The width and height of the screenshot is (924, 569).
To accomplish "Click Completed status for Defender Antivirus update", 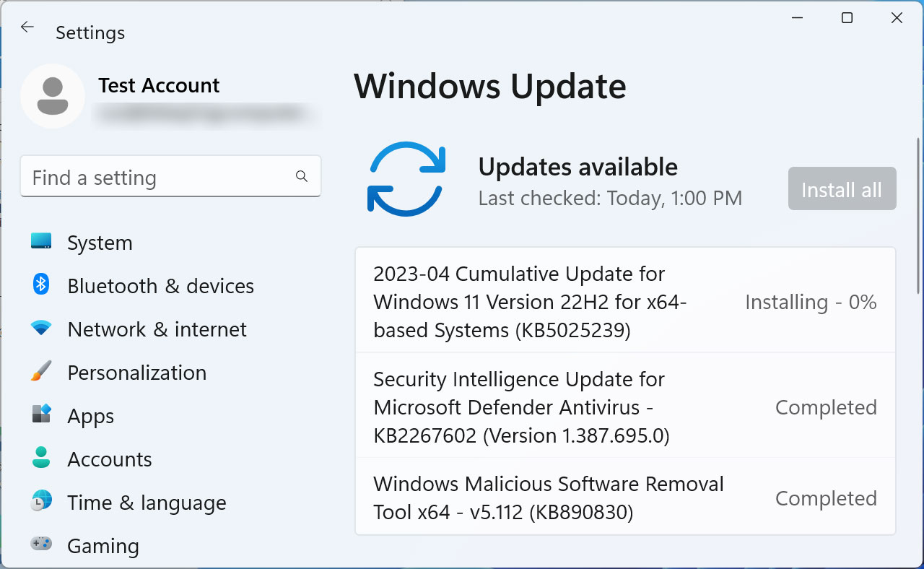I will (826, 407).
